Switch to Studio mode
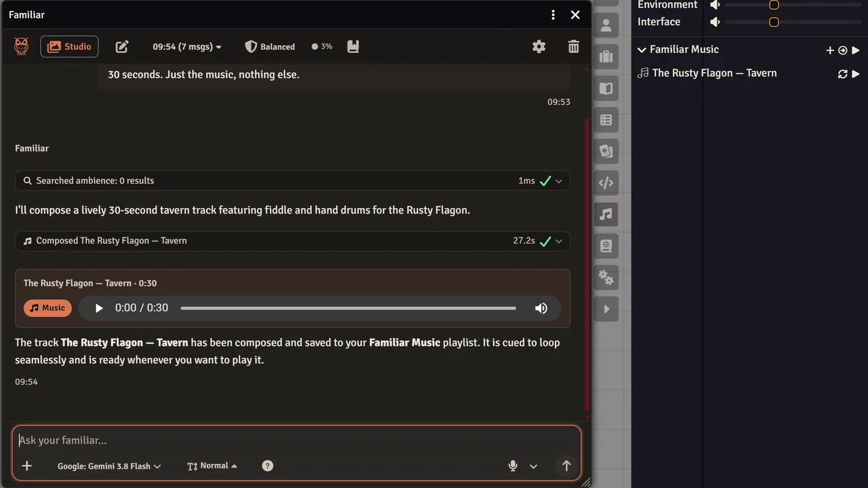The height and width of the screenshot is (488, 868). pos(70,47)
